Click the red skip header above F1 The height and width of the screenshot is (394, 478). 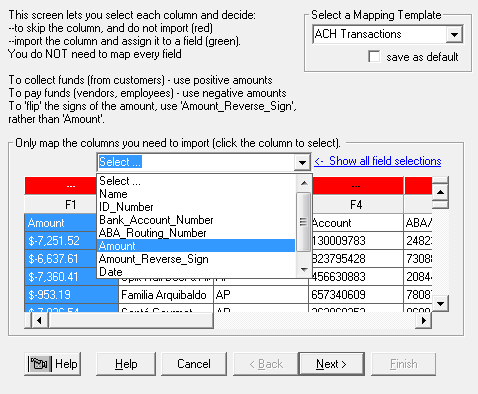tap(60, 186)
